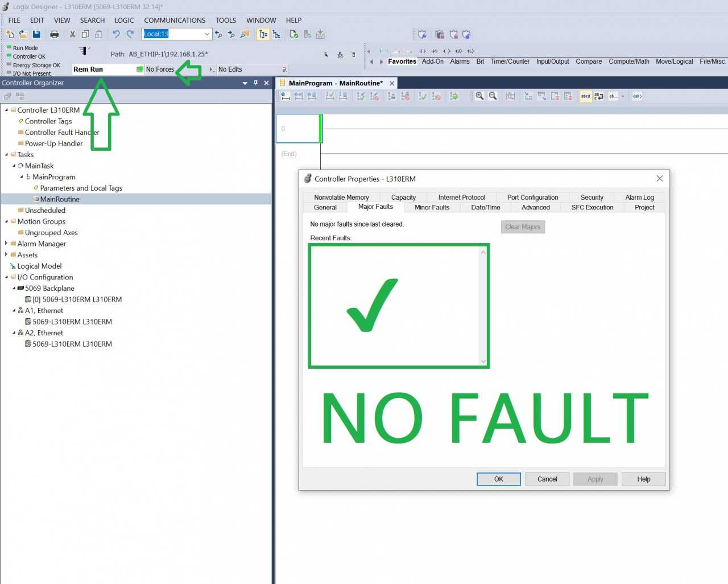Save the project with the floppy icon

(x=36, y=34)
